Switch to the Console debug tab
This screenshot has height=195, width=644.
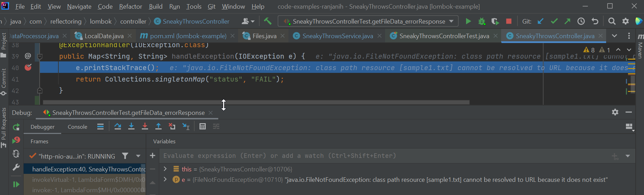(78, 127)
